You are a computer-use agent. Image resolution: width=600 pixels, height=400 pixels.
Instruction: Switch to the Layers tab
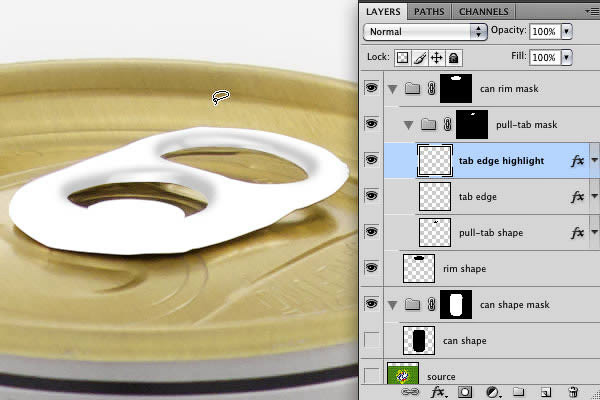[383, 12]
